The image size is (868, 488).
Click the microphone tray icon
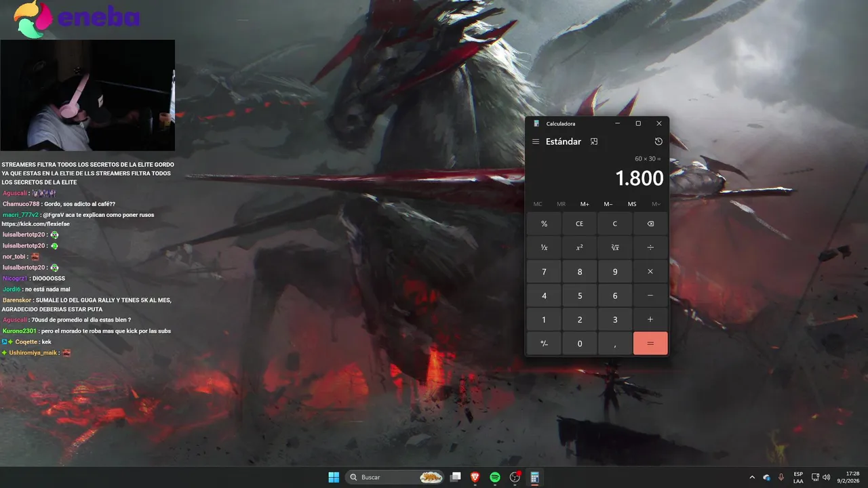coord(781,477)
